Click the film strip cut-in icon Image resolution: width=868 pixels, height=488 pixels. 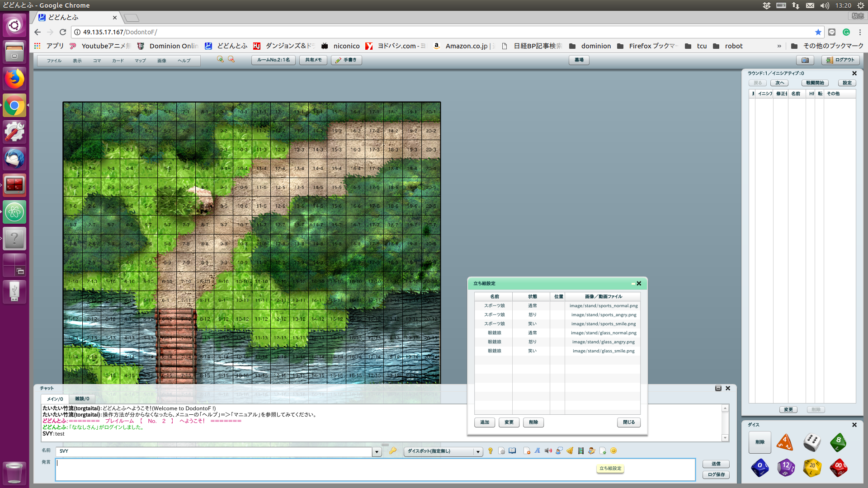click(580, 450)
